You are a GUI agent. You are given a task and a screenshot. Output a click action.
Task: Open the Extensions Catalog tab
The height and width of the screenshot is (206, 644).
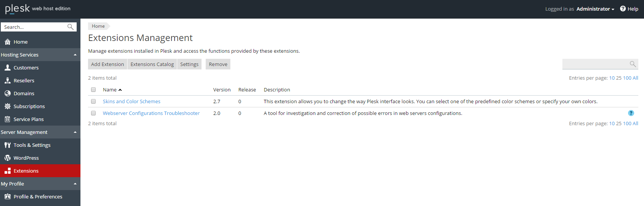pos(152,64)
